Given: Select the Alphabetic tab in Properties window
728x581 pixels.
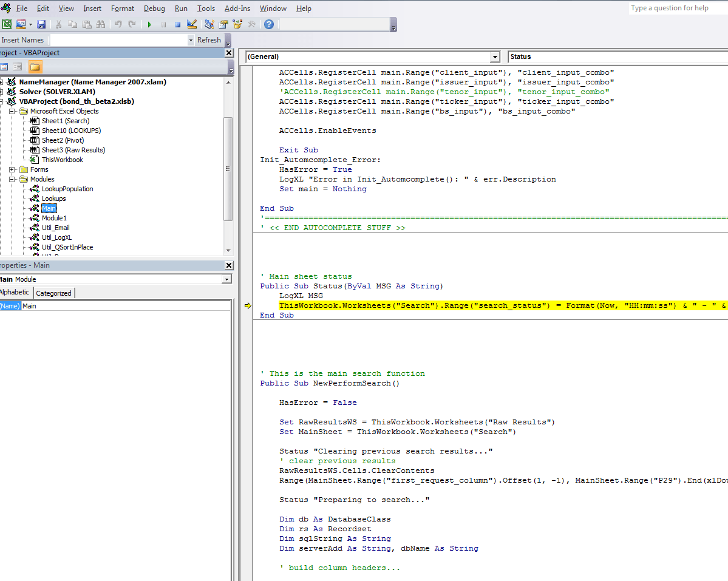Looking at the screenshot, I should [x=15, y=292].
